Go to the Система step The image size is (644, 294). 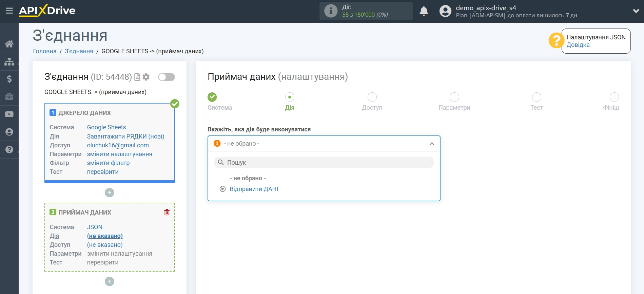pos(212,97)
